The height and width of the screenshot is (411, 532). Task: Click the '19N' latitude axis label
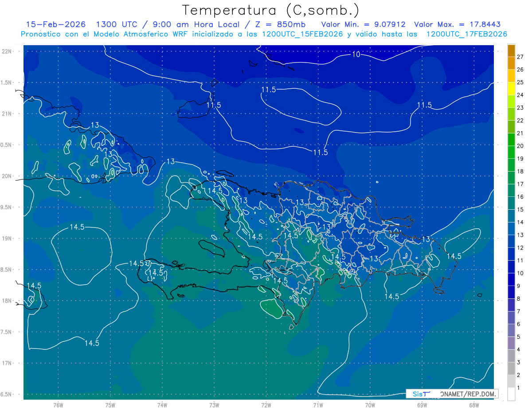click(x=7, y=239)
